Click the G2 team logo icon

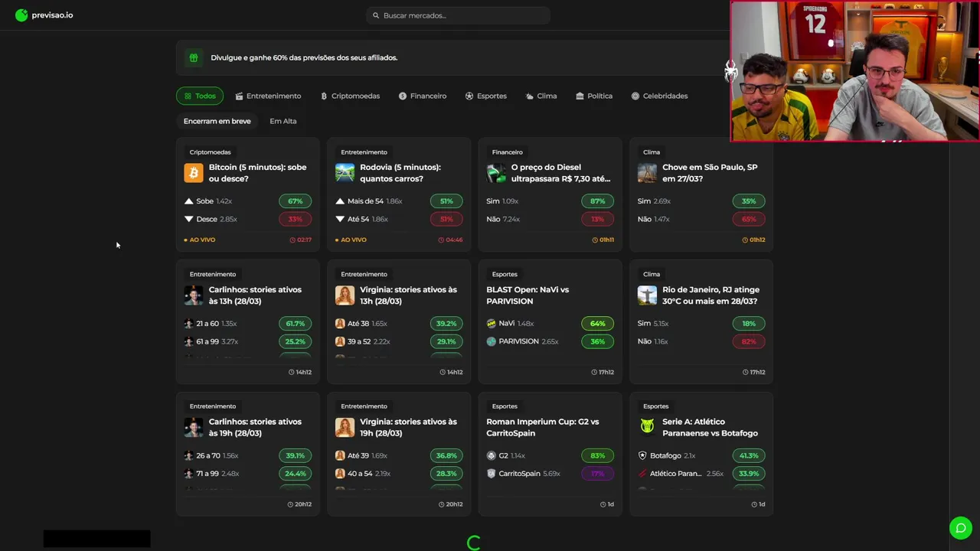pyautogui.click(x=492, y=455)
